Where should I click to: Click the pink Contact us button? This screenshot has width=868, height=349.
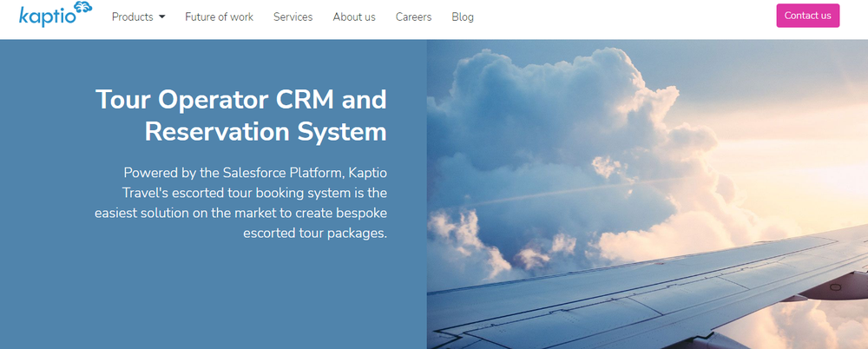807,16
